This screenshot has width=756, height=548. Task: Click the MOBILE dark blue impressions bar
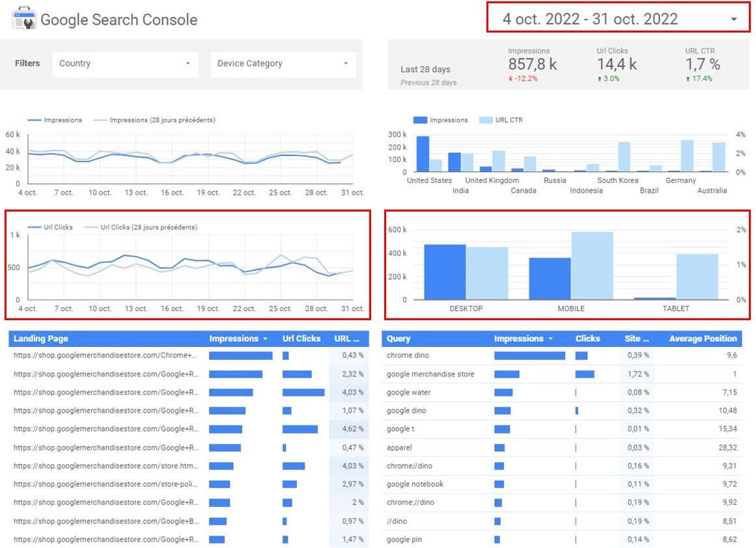click(x=550, y=279)
